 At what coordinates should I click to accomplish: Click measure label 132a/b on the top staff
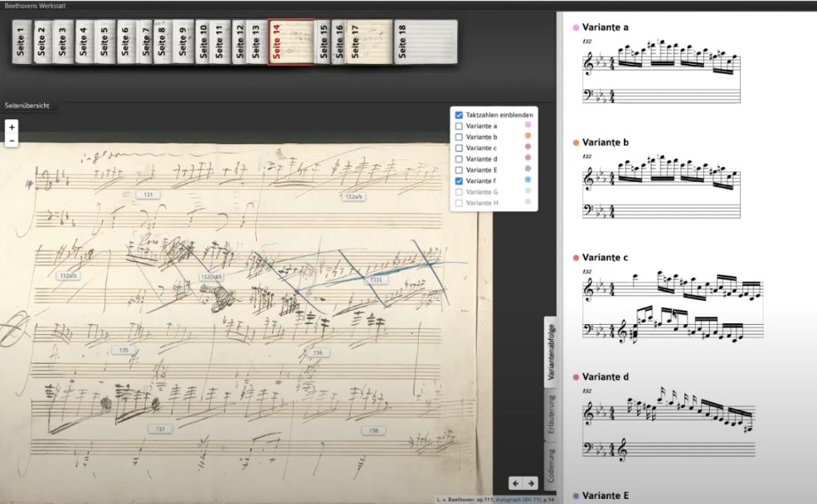pos(354,196)
